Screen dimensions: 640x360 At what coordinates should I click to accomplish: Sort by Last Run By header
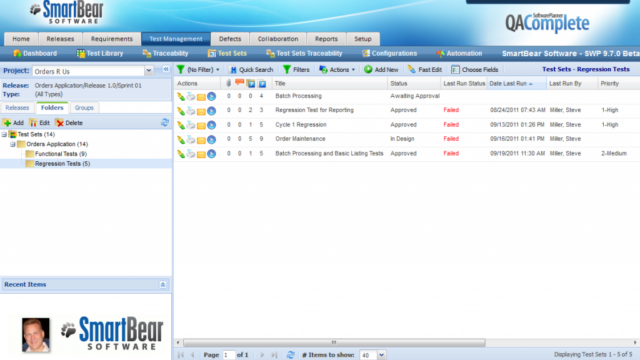[571, 84]
